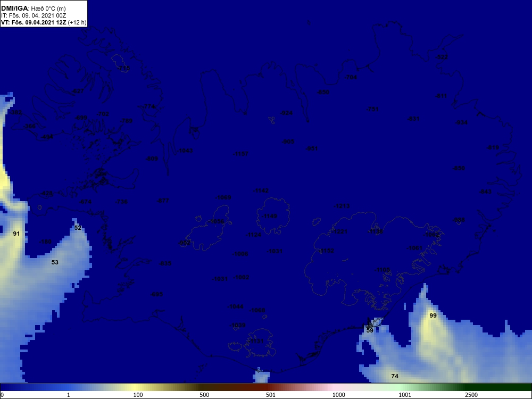Click the -924 data label
The height and width of the screenshot is (399, 532).
(x=286, y=113)
